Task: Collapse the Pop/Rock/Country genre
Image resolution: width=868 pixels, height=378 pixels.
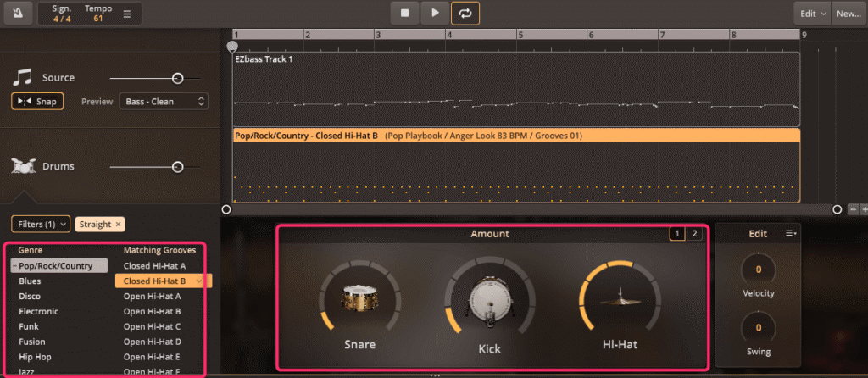Action: coord(15,266)
